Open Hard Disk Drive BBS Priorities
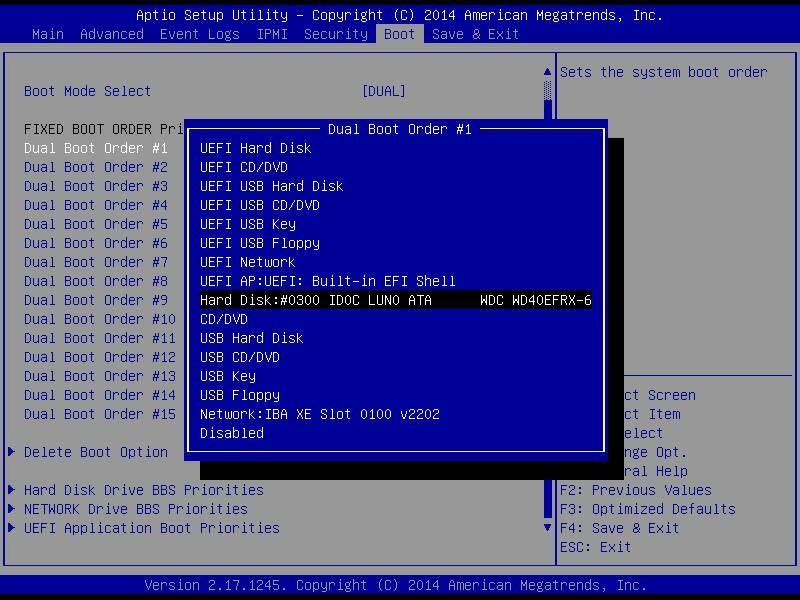800x600 pixels. (144, 490)
